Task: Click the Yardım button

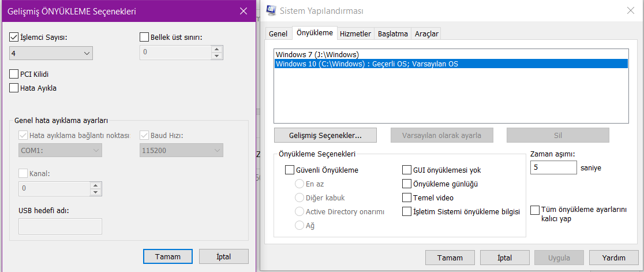Action: click(613, 258)
